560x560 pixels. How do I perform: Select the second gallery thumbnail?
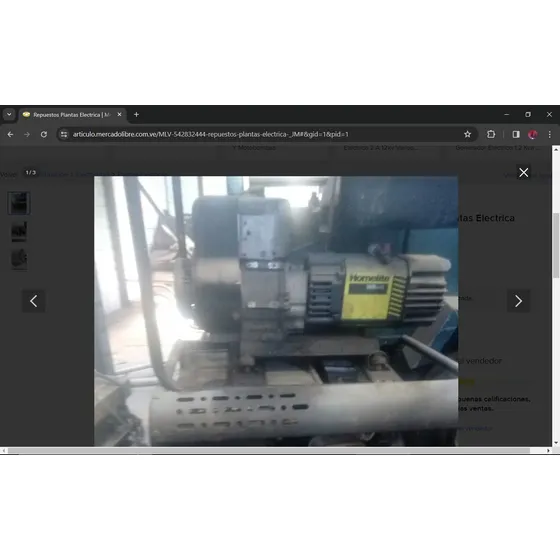pyautogui.click(x=19, y=231)
